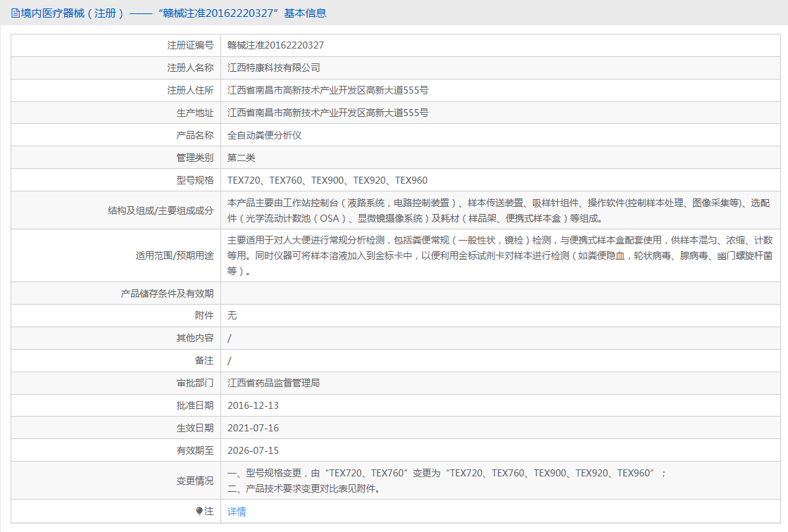Select the line starting 一、型号规格变更

[446, 473]
